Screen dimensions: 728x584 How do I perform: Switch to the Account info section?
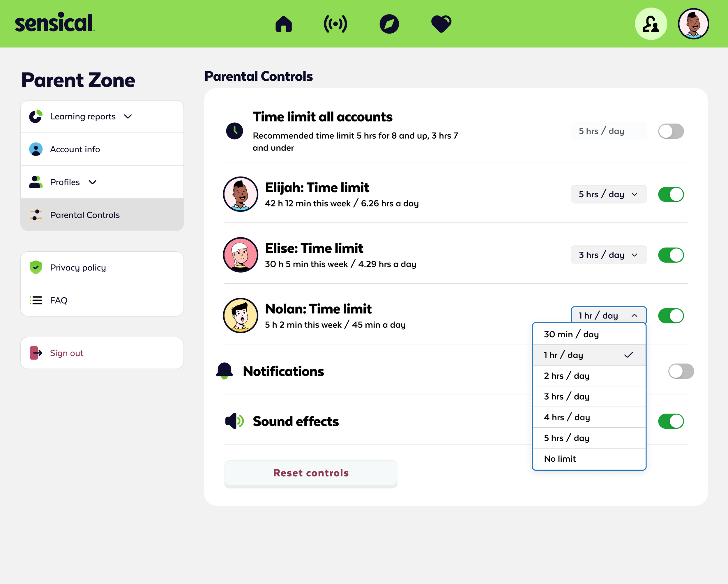point(75,149)
